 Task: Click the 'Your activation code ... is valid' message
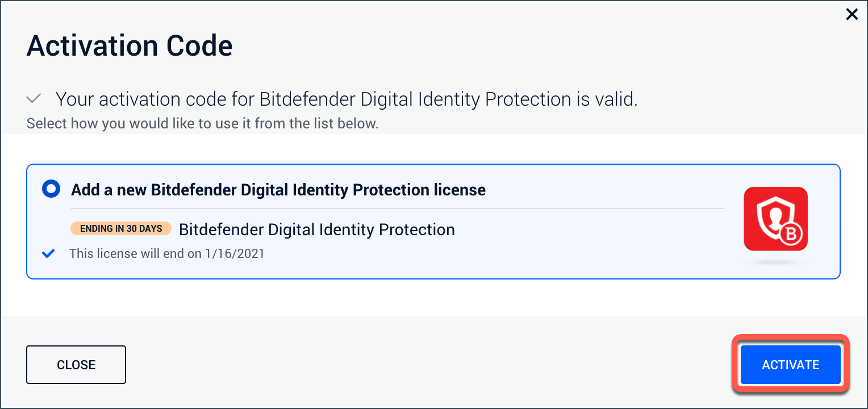click(x=347, y=99)
